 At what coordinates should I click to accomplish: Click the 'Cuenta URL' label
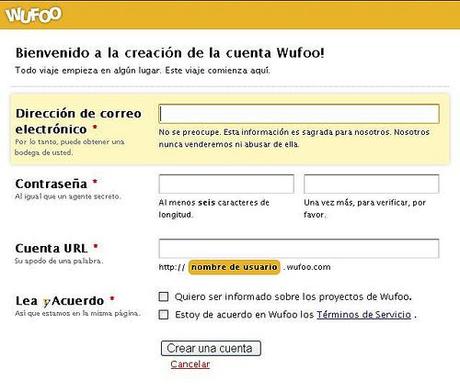(x=51, y=248)
